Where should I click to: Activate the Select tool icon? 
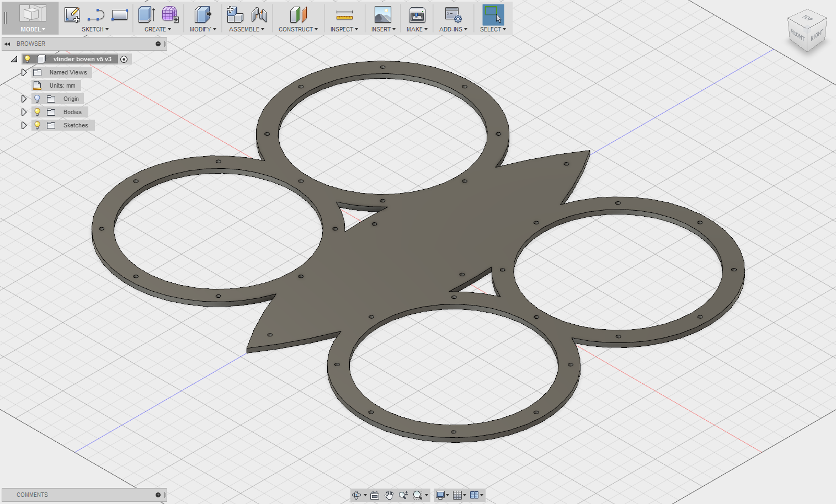[x=493, y=15]
